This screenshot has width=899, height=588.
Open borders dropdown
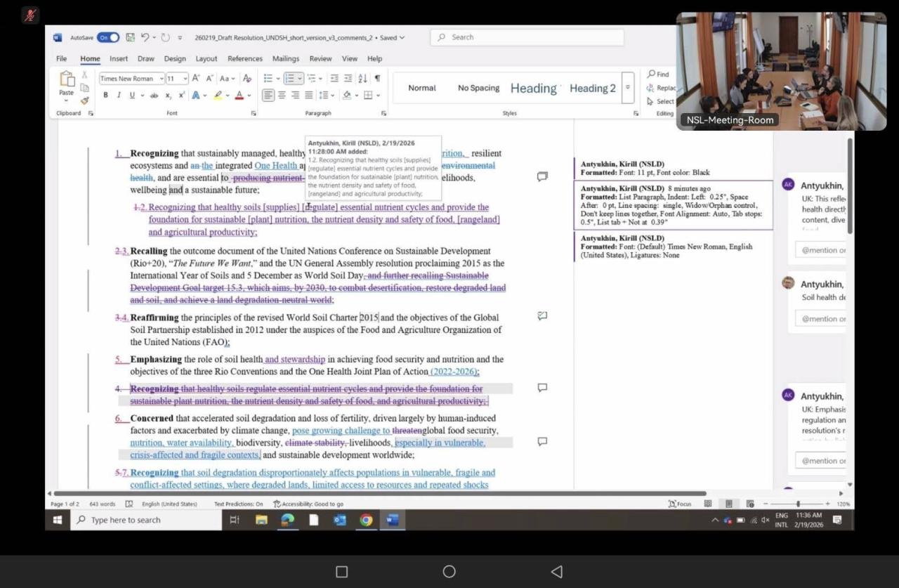(x=378, y=96)
